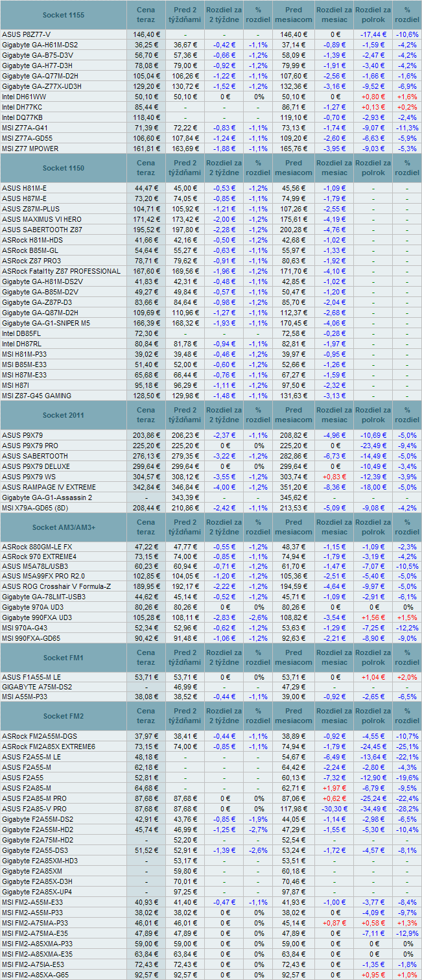The image size is (422, 980).
Task: Click the 343,39 € price of Gigabyte GA-G1-Assassin 2
Action: (x=186, y=497)
